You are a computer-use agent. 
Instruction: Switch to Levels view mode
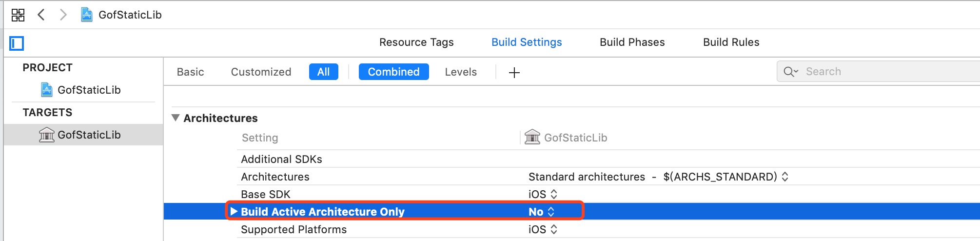coord(461,72)
